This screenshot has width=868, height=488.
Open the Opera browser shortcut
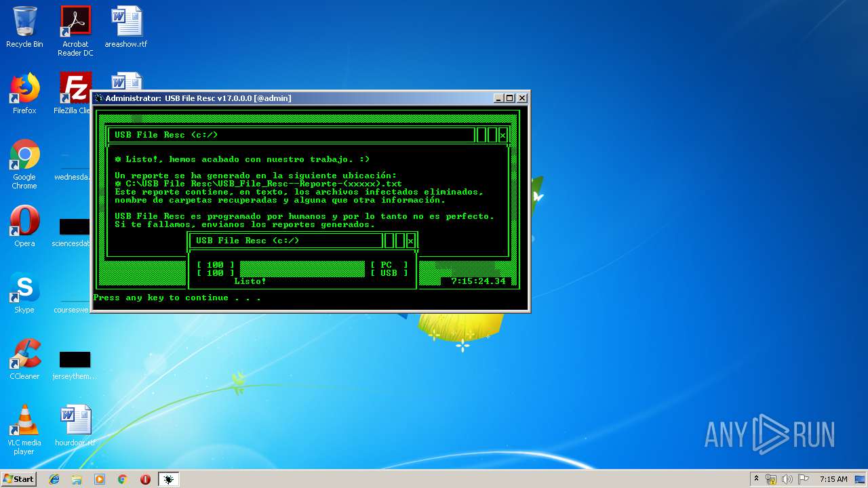24,226
